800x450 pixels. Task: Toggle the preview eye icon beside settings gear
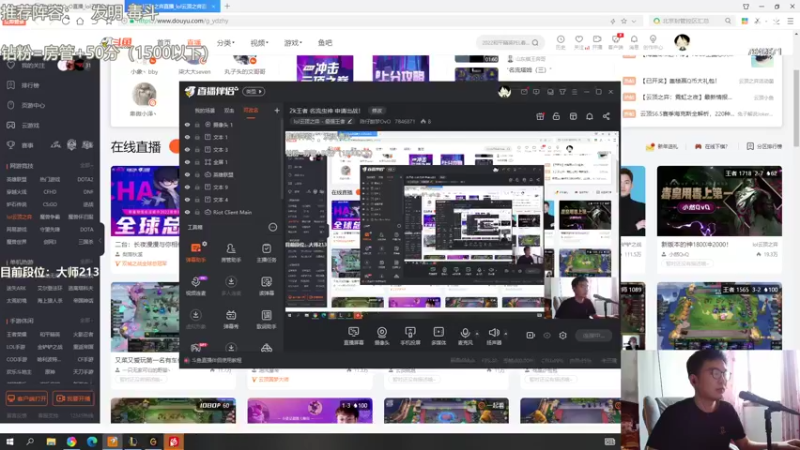(x=547, y=335)
